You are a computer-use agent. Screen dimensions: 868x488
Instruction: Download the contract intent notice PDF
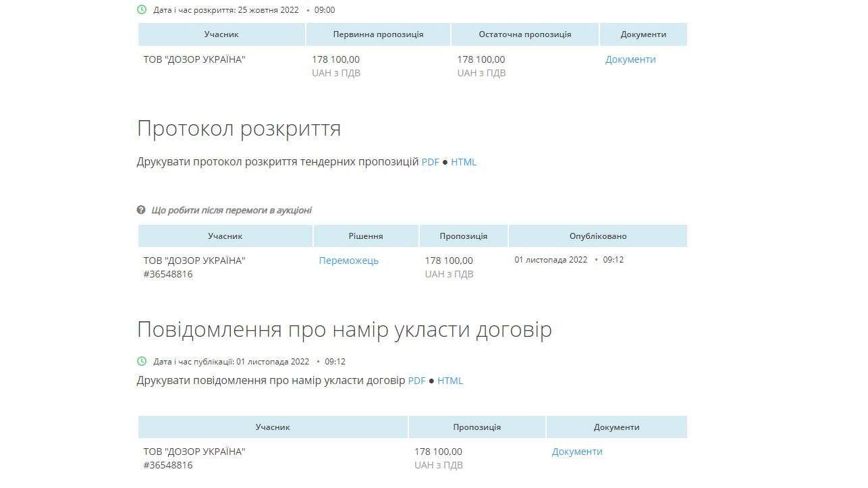pyautogui.click(x=418, y=381)
